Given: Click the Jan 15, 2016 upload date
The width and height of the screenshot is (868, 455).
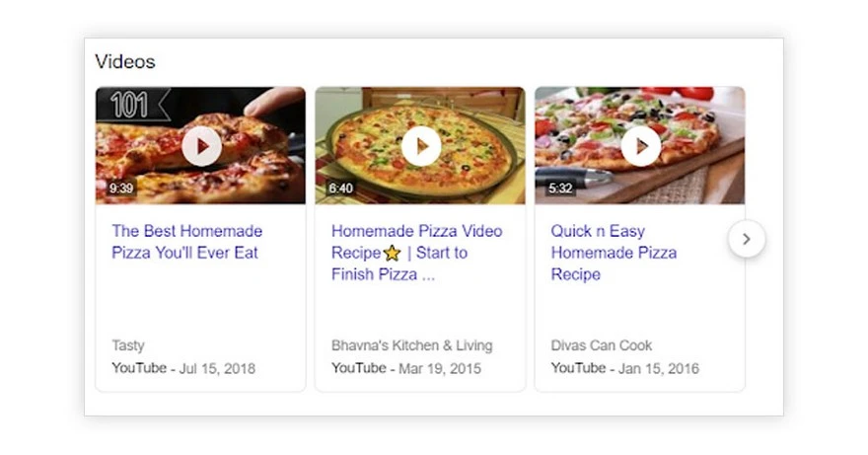Looking at the screenshot, I should (658, 368).
